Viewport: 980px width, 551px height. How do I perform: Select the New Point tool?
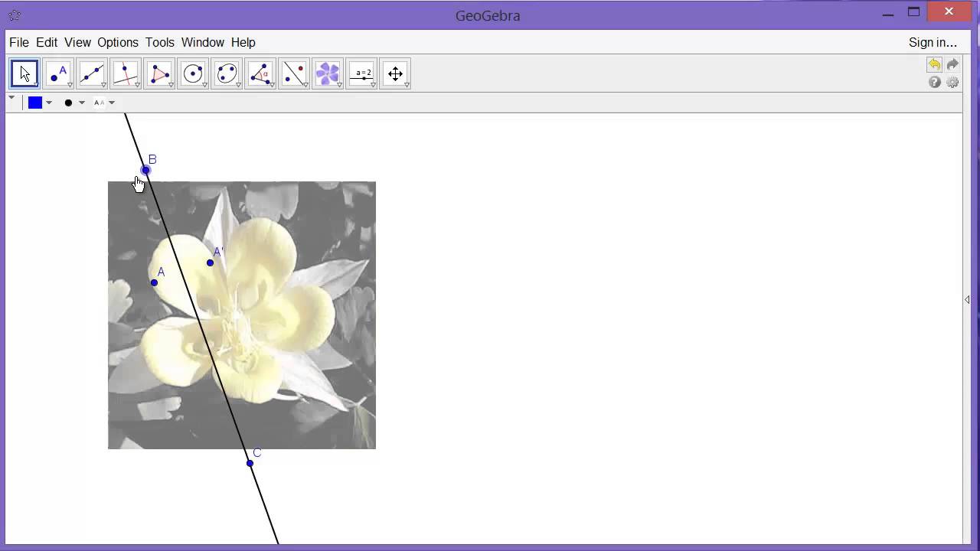58,73
